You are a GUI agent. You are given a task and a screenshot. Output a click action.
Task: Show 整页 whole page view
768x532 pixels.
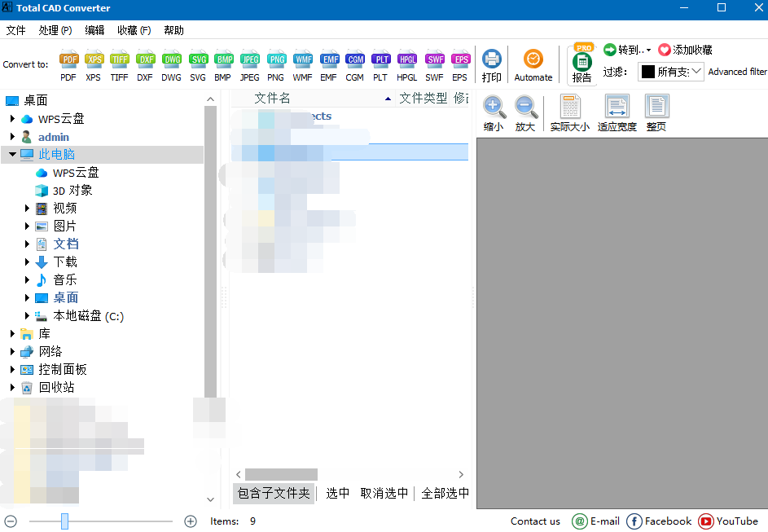tap(656, 114)
